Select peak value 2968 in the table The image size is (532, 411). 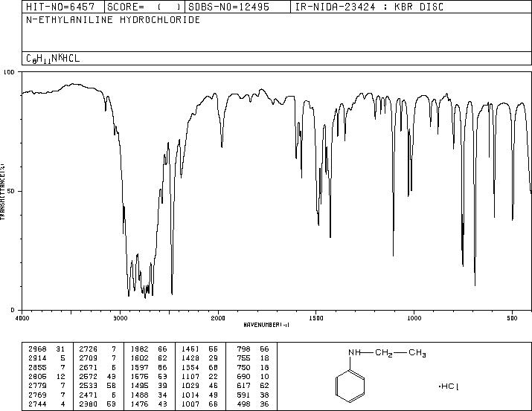(x=37, y=349)
